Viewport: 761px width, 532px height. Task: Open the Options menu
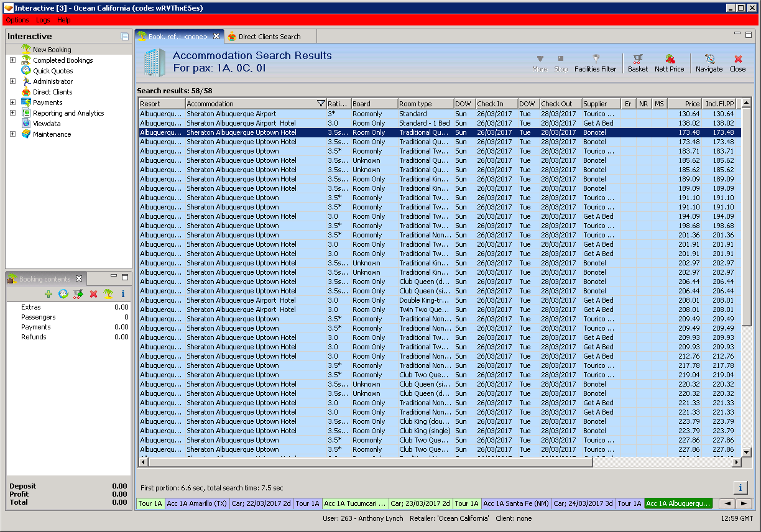point(17,20)
